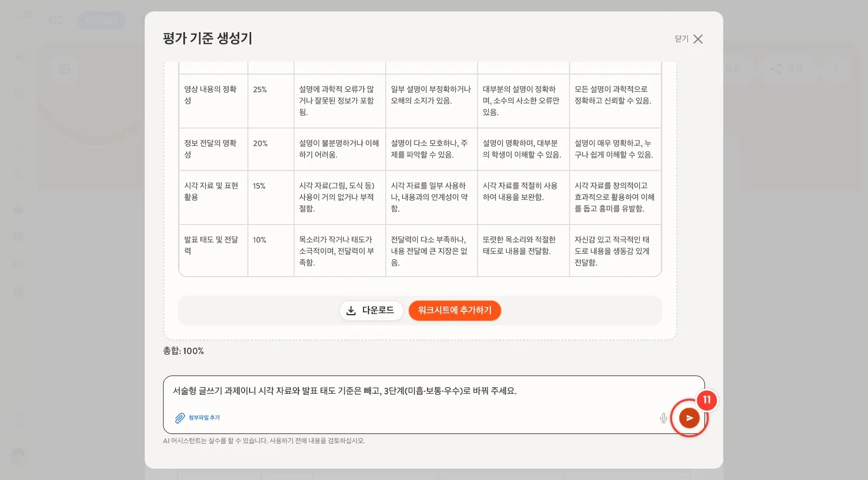
Task: Click the paperclip attachment icon
Action: pyautogui.click(x=180, y=418)
